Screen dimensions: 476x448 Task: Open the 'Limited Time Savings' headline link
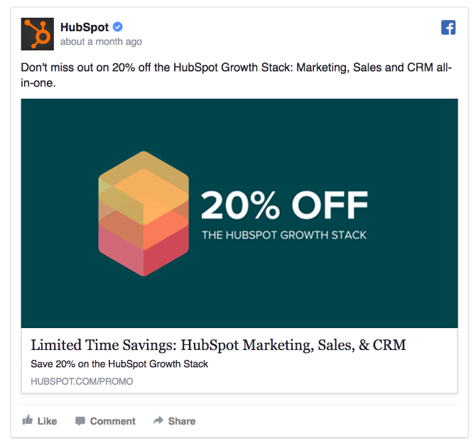218,346
